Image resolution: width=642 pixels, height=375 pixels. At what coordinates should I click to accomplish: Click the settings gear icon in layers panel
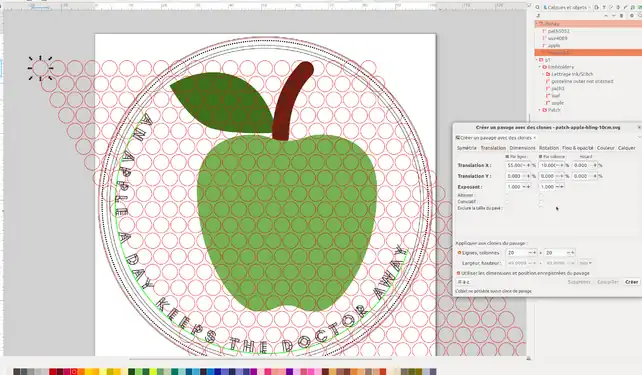pyautogui.click(x=632, y=16)
